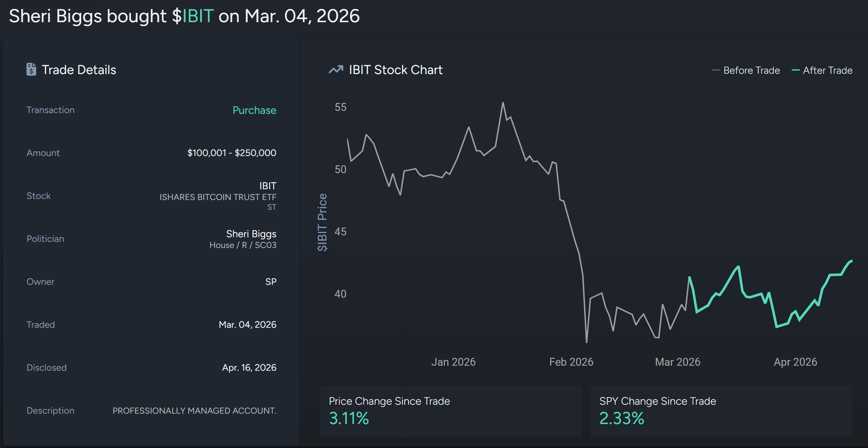Click the House / R / SC03 label
This screenshot has height=448, width=868.
(243, 245)
